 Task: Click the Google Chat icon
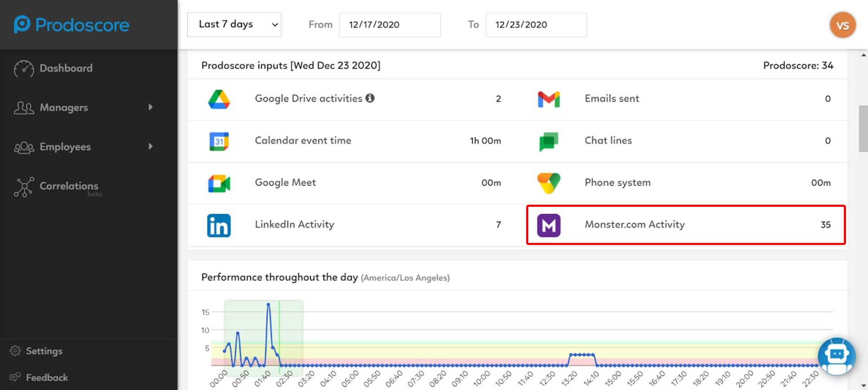point(549,141)
